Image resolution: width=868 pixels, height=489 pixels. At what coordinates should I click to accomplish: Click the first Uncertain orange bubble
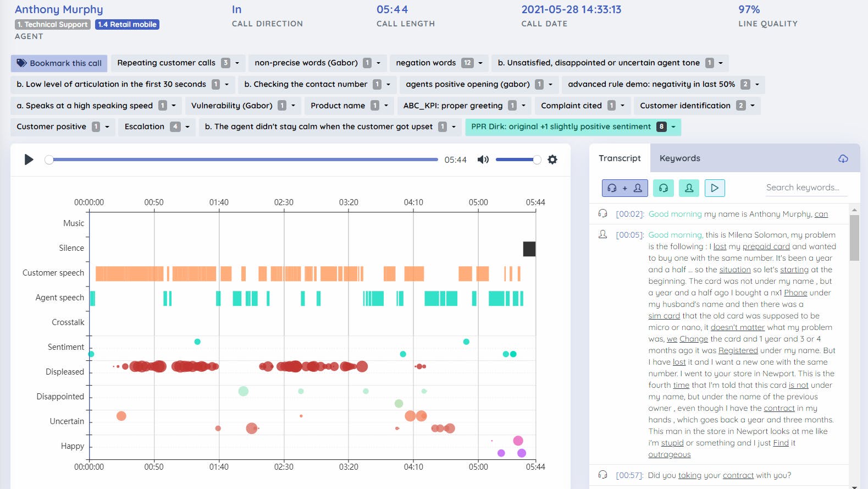click(x=121, y=416)
